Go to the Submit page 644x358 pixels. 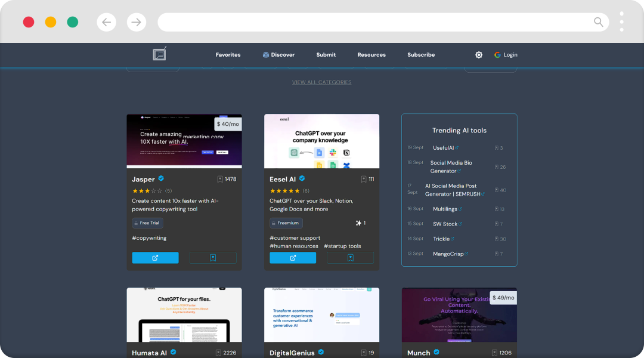[326, 55]
